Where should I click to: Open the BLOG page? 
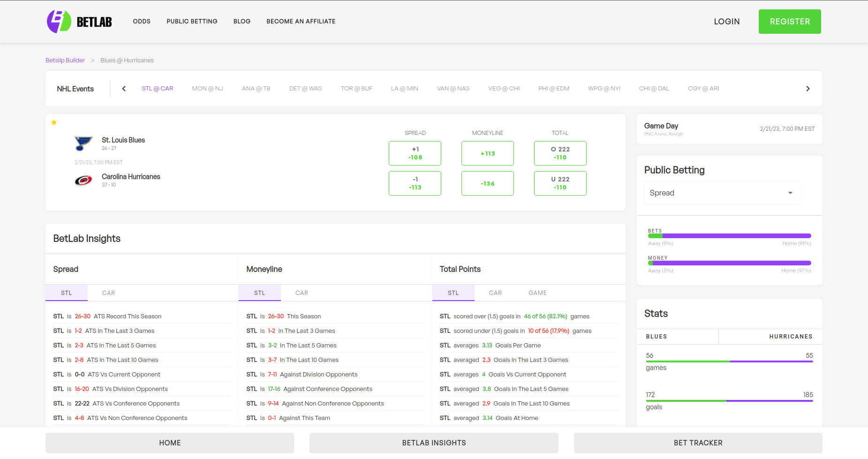(242, 21)
